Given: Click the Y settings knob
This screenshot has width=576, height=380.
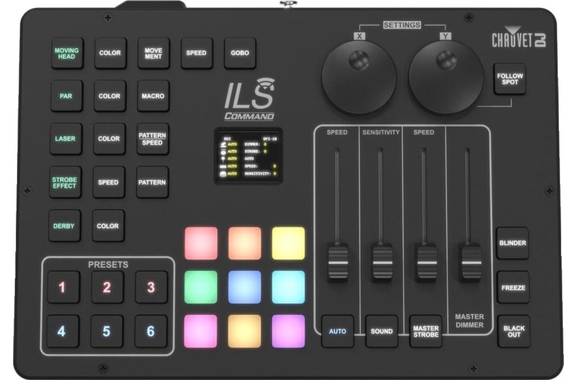Looking at the screenshot, I should pos(446,77).
